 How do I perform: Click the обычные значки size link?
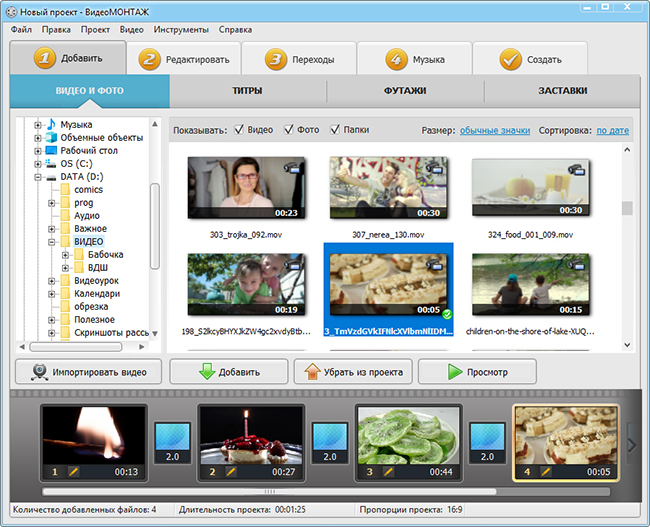[494, 130]
